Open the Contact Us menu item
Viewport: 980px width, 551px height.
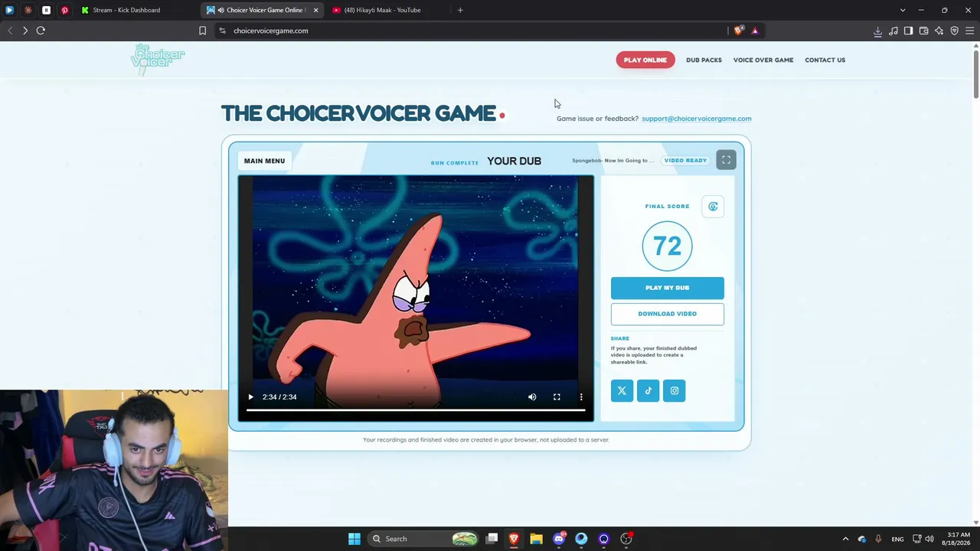(x=825, y=60)
